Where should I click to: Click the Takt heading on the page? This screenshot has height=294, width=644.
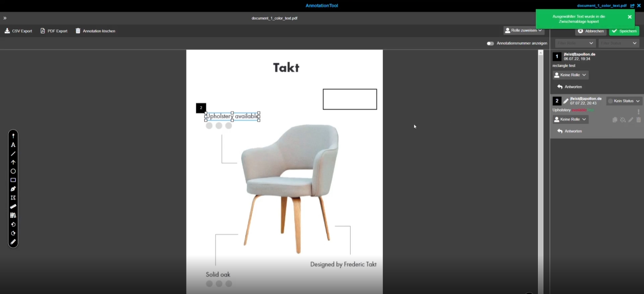point(286,68)
